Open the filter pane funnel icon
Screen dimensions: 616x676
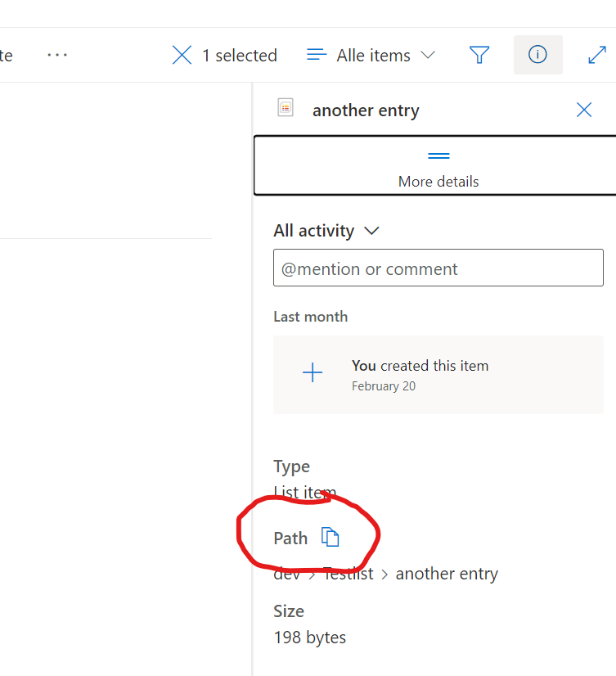click(x=479, y=55)
